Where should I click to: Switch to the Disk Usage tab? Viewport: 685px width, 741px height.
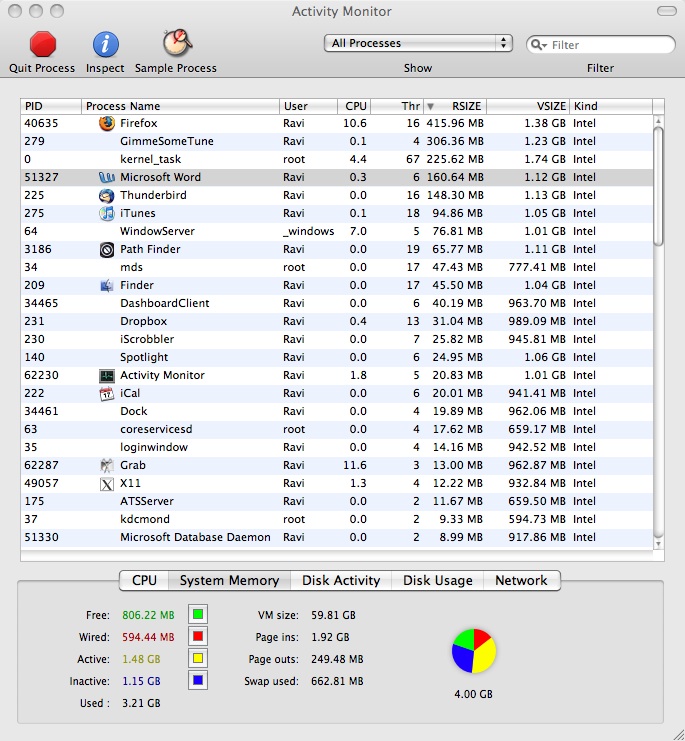pos(437,580)
